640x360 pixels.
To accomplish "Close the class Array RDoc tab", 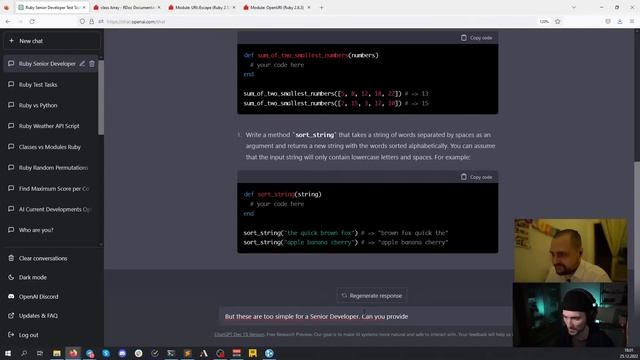I will (x=159, y=7).
